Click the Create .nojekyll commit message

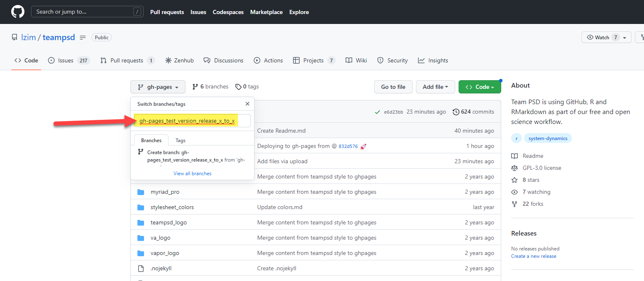point(276,268)
